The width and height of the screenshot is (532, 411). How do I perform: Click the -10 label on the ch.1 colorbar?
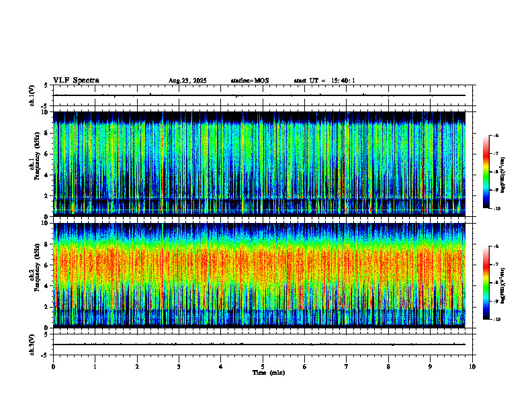tap(497, 209)
